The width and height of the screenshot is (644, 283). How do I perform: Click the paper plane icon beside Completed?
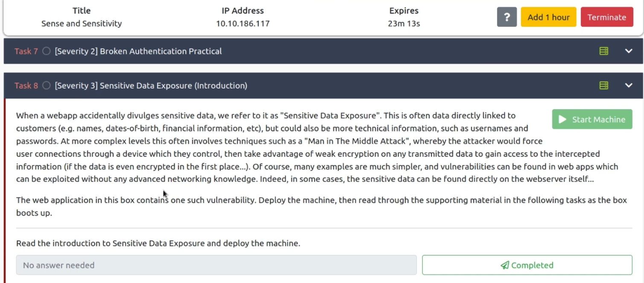[505, 265]
